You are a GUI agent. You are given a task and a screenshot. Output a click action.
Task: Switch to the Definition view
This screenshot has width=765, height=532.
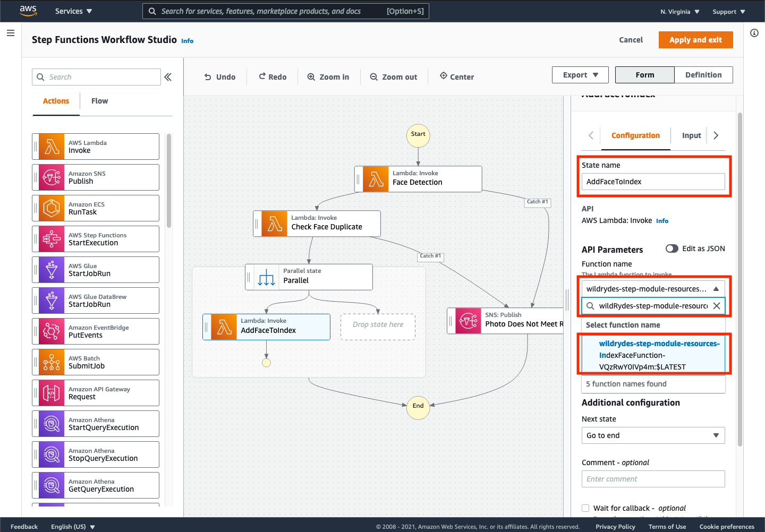(703, 75)
